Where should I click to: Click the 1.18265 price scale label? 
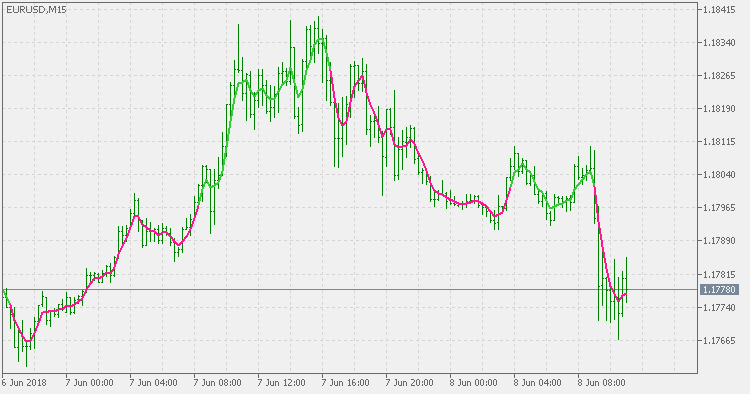tap(719, 76)
